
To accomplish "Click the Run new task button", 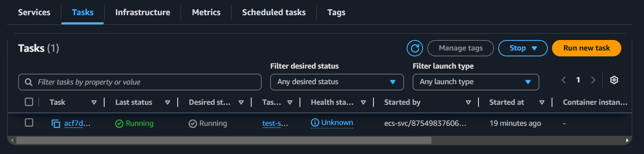I will coord(586,48).
